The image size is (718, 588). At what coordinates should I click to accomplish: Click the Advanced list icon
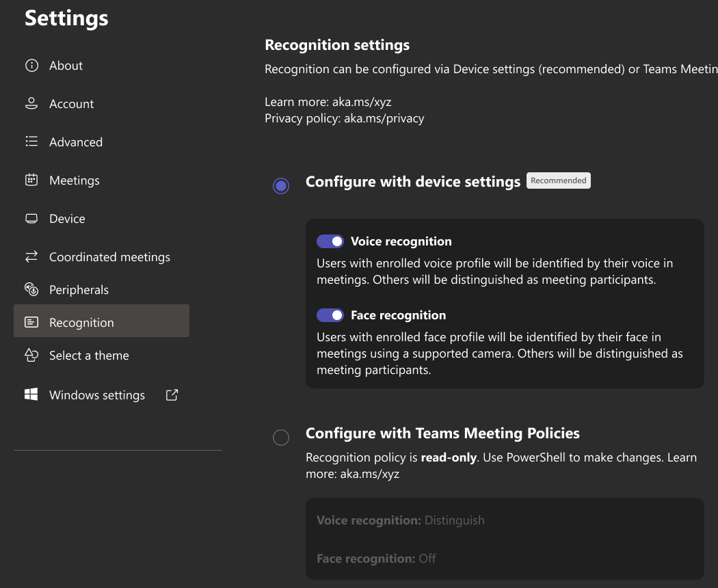[x=31, y=142]
